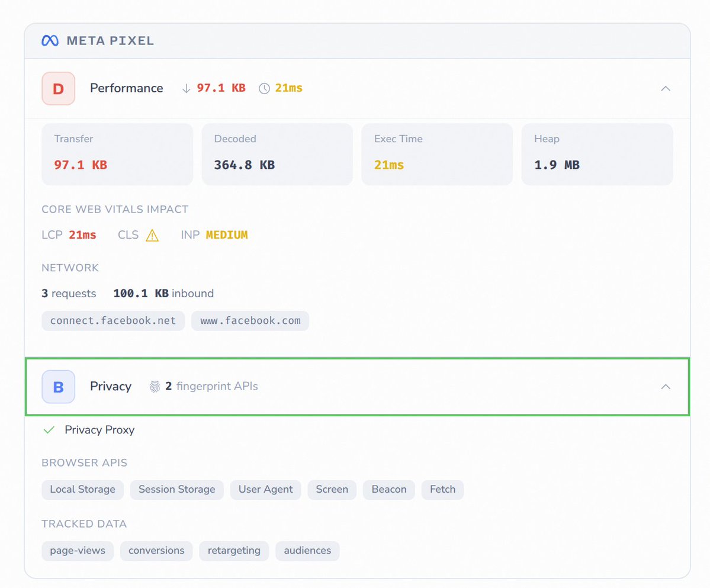The width and height of the screenshot is (710, 588).
Task: Select the Local Storage API chip
Action: (x=82, y=489)
